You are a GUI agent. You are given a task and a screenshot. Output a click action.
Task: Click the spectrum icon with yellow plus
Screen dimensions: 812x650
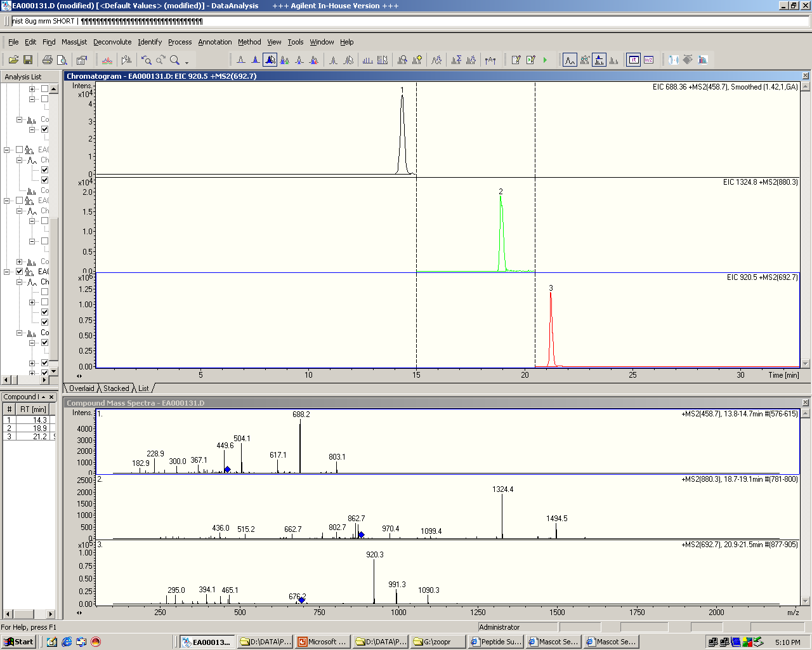(417, 60)
